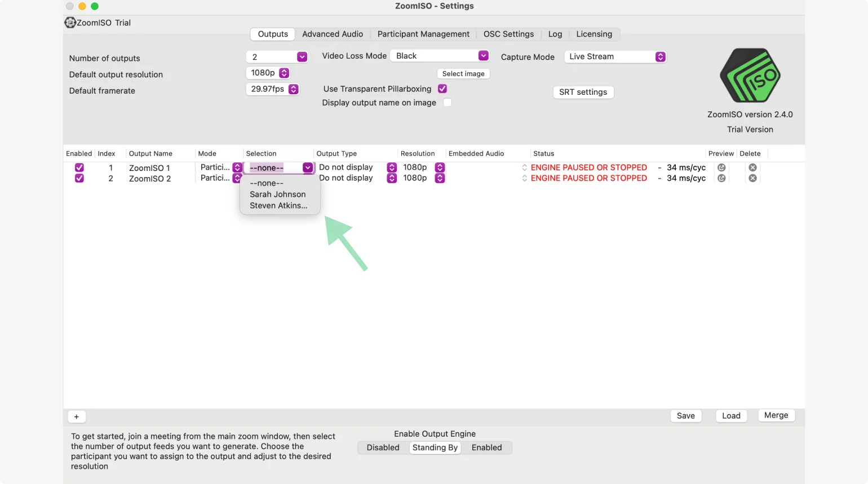
Task: Click the Status column header
Action: point(544,153)
